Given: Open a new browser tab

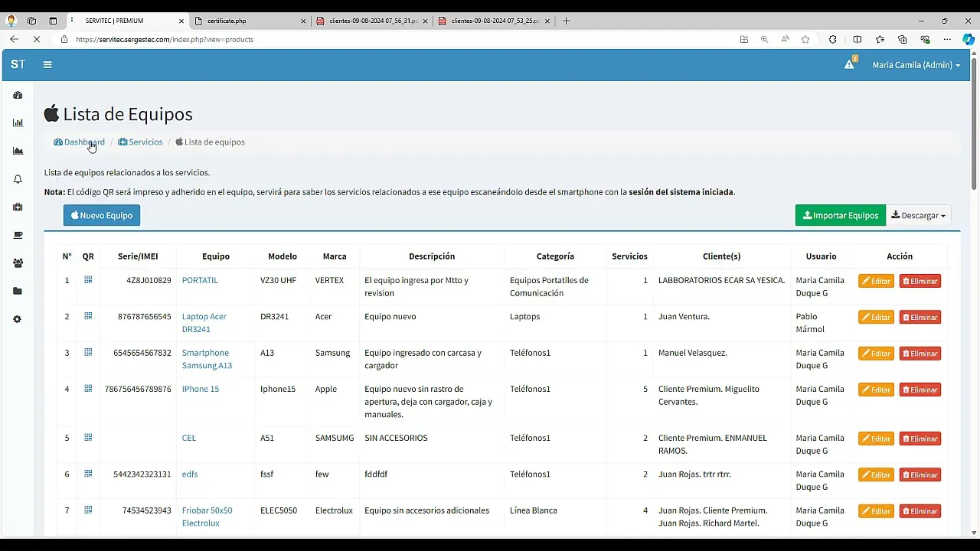Looking at the screenshot, I should click(566, 21).
